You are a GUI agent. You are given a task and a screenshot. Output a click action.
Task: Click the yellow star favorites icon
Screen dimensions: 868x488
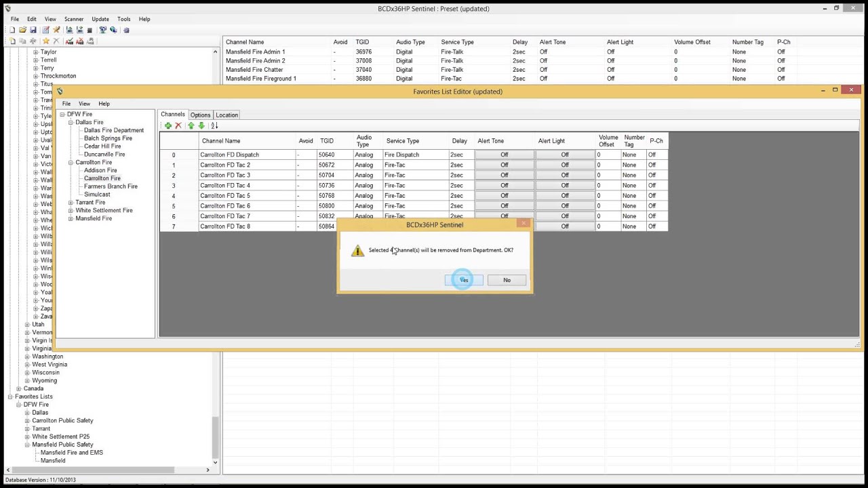46,41
